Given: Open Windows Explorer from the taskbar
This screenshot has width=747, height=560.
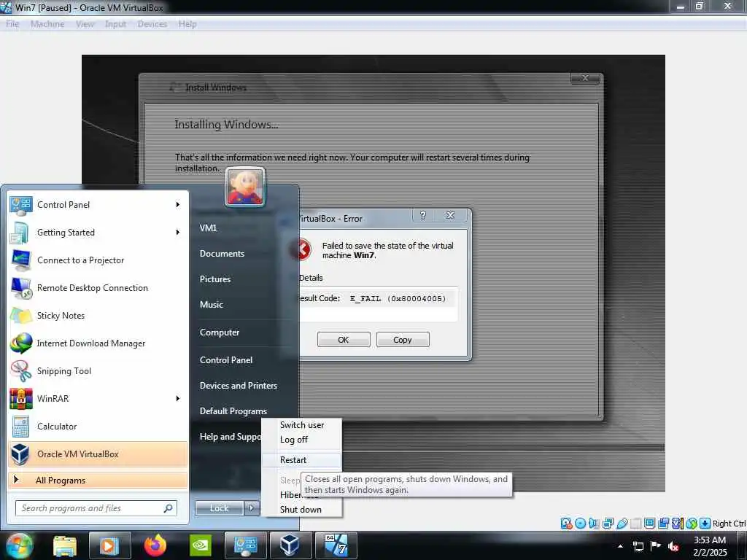Looking at the screenshot, I should pos(65,545).
